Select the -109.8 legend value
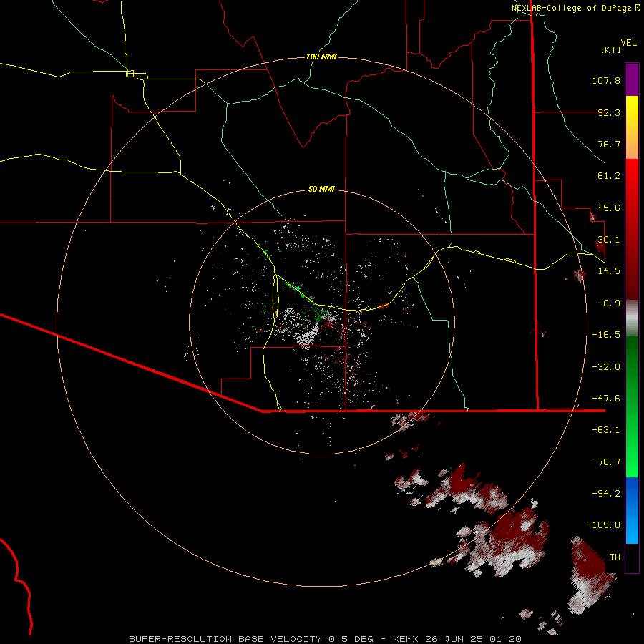Screen dimensions: 644x644 (603, 525)
